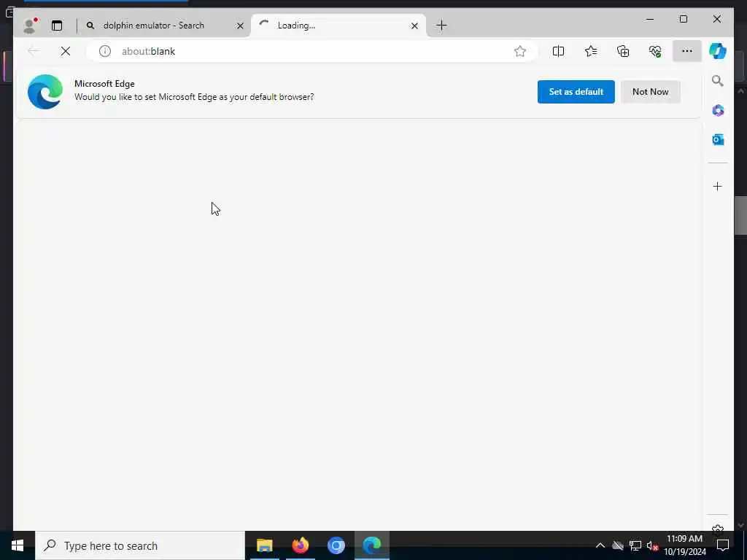Select the Loading... tab
The height and width of the screenshot is (560, 747).
coord(338,26)
